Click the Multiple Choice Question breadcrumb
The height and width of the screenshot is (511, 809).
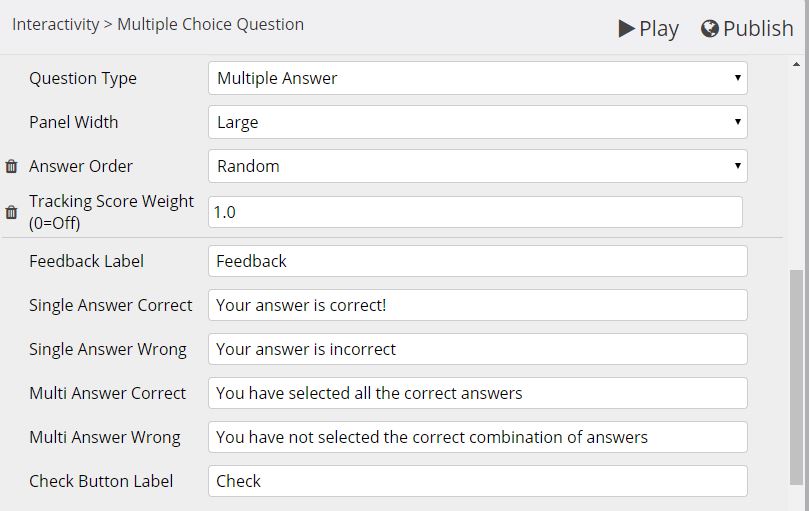click(211, 24)
